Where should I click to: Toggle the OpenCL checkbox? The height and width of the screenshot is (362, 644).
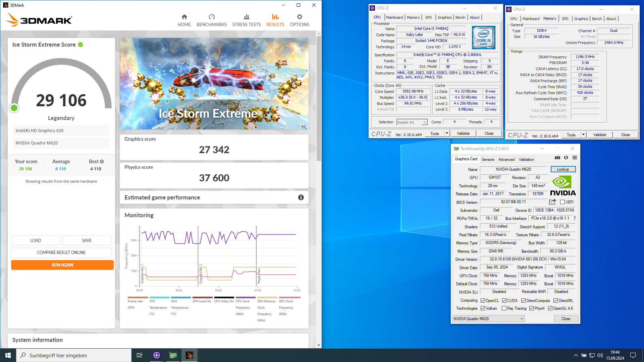[x=483, y=301]
